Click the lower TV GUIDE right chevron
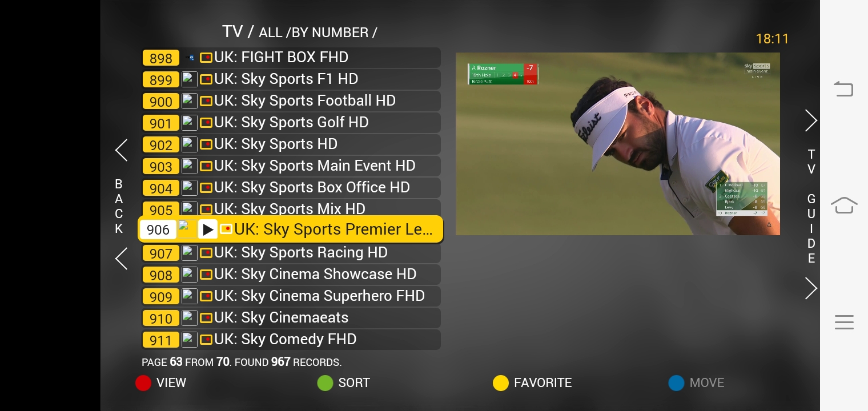The width and height of the screenshot is (868, 411). click(811, 288)
